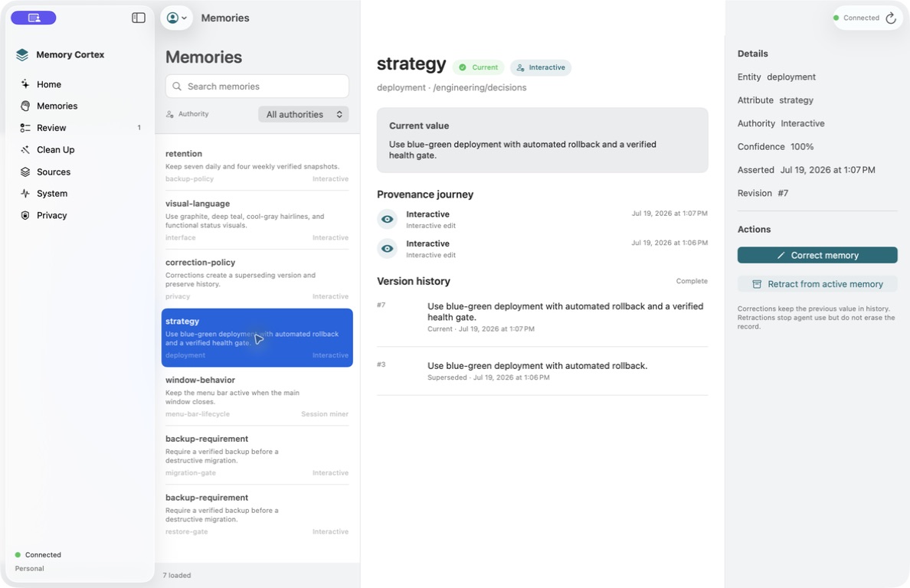910x588 pixels.
Task: Click Retract from active memory button
Action: [817, 284]
